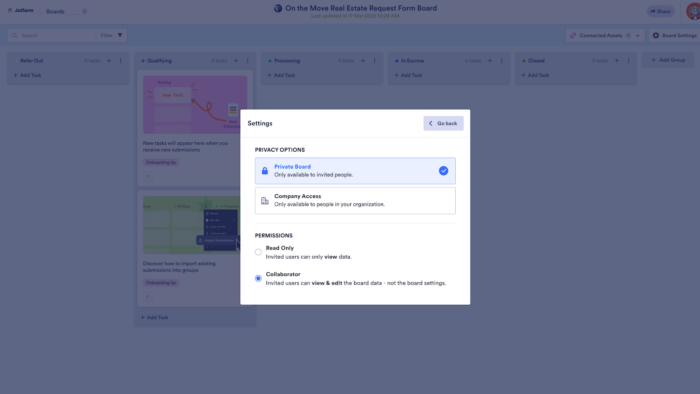The width and height of the screenshot is (700, 394).
Task: Click the Share button
Action: coord(660,11)
